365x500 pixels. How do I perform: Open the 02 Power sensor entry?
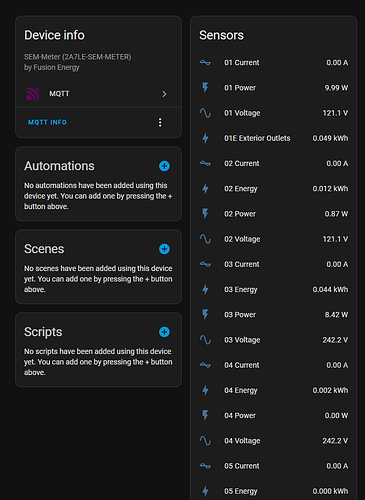point(274,214)
